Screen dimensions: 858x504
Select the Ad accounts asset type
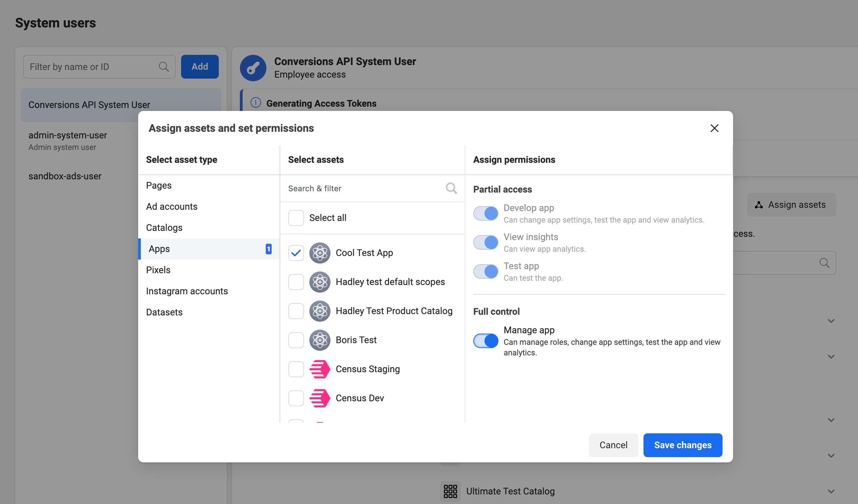point(172,206)
